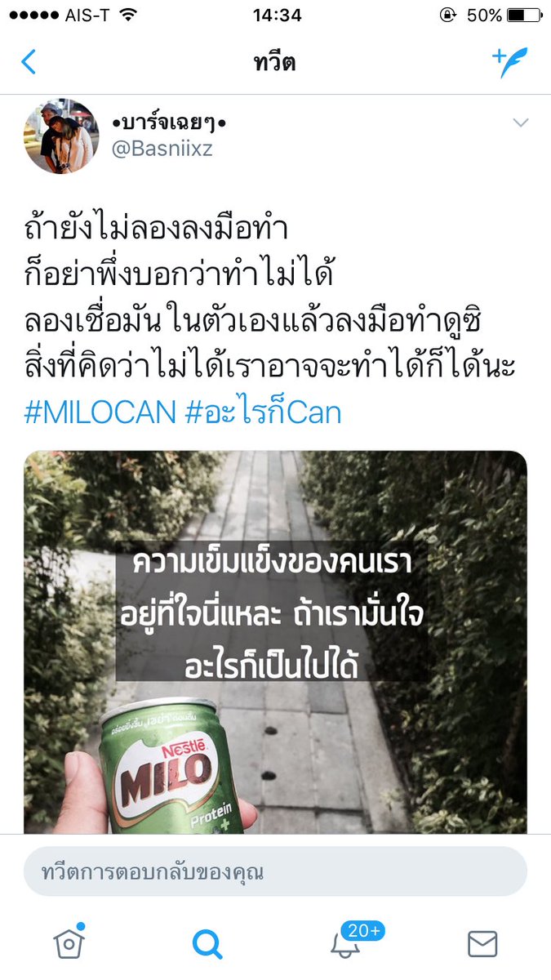Tap the @Basniixz username
Screen dimensions: 551x980
pyautogui.click(x=162, y=150)
